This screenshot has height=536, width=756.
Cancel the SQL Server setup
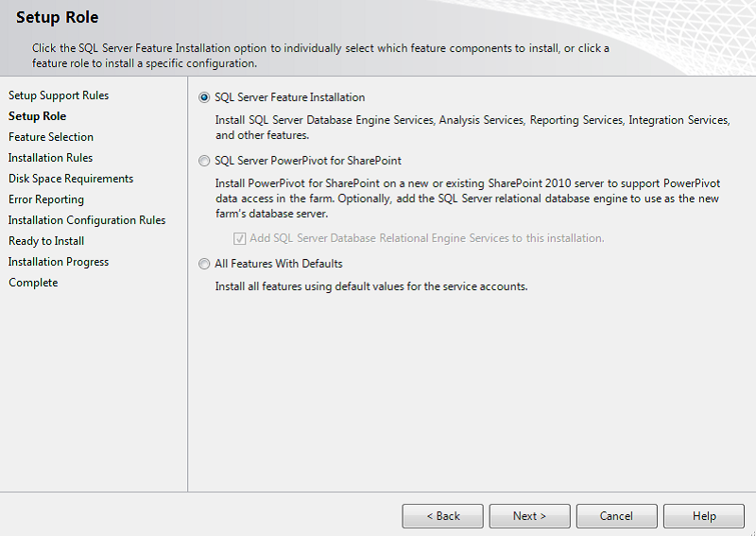617,516
